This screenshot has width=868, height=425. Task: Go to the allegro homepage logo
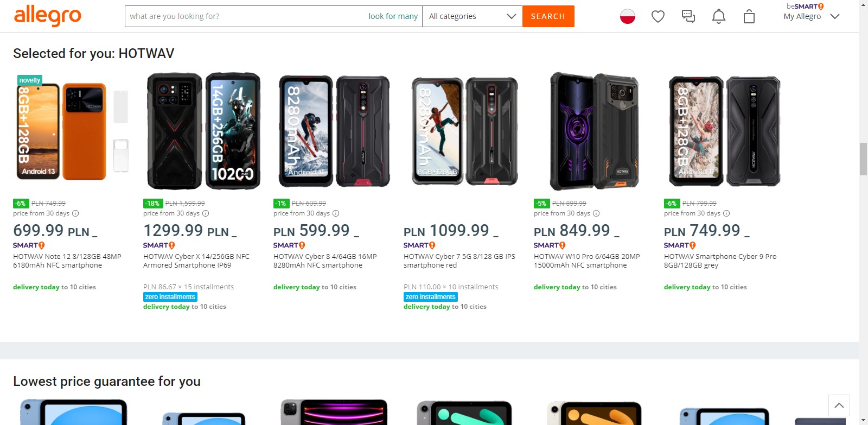point(48,16)
